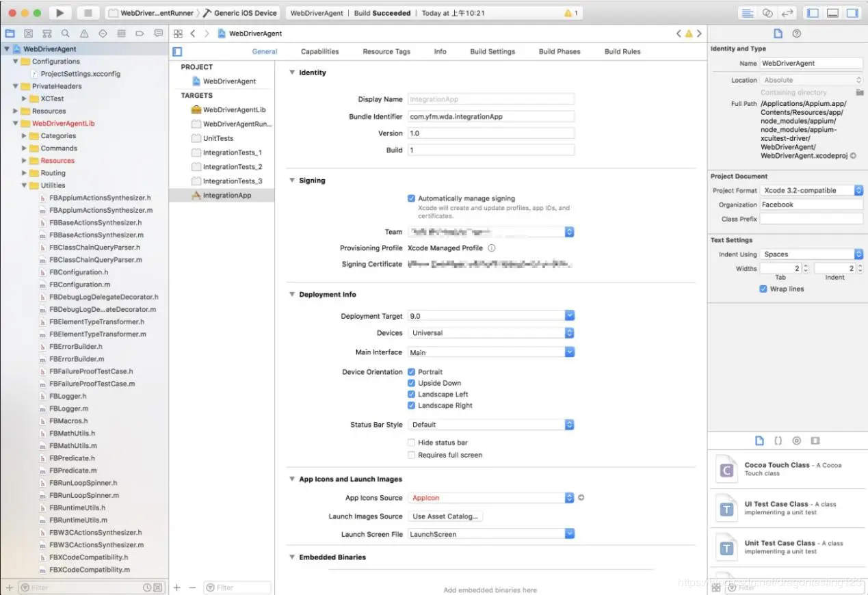This screenshot has width=868, height=595.
Task: Uncheck the Portrait orientation
Action: pyautogui.click(x=411, y=372)
